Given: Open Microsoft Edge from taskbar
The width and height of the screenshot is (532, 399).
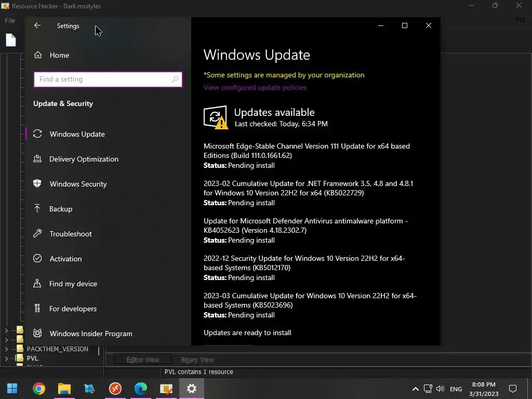Looking at the screenshot, I should tap(140, 389).
